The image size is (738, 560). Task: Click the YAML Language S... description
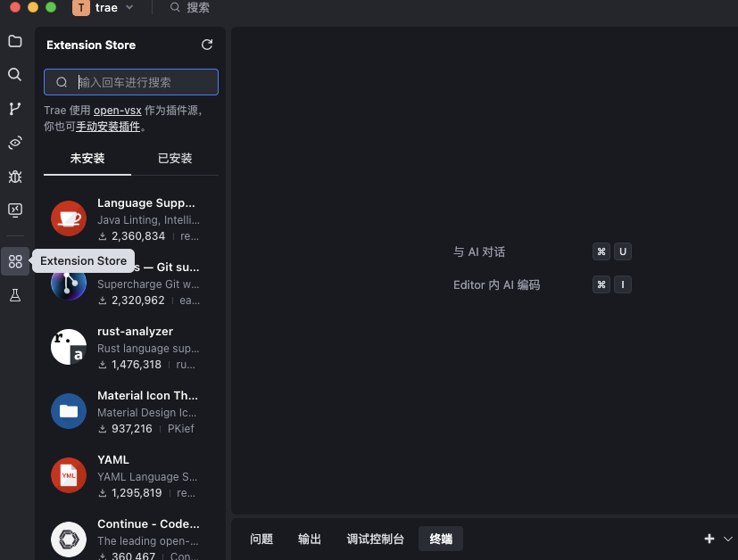pyautogui.click(x=147, y=477)
